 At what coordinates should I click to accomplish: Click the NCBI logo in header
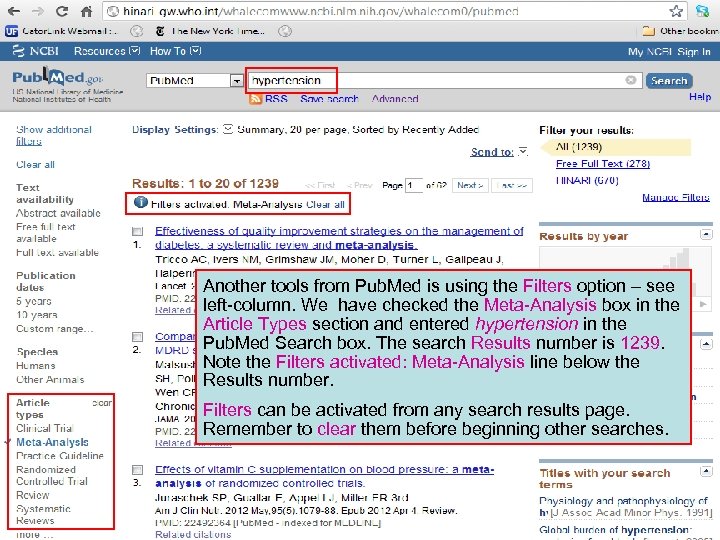coord(35,51)
